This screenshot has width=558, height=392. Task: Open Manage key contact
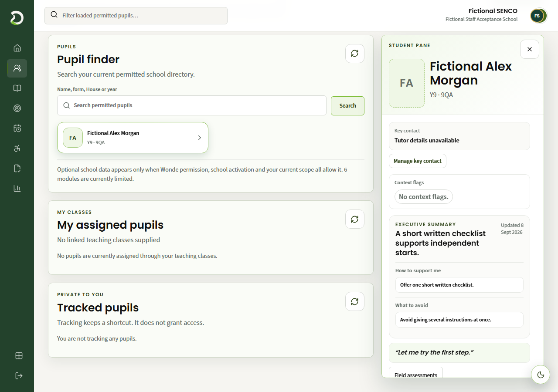418,161
